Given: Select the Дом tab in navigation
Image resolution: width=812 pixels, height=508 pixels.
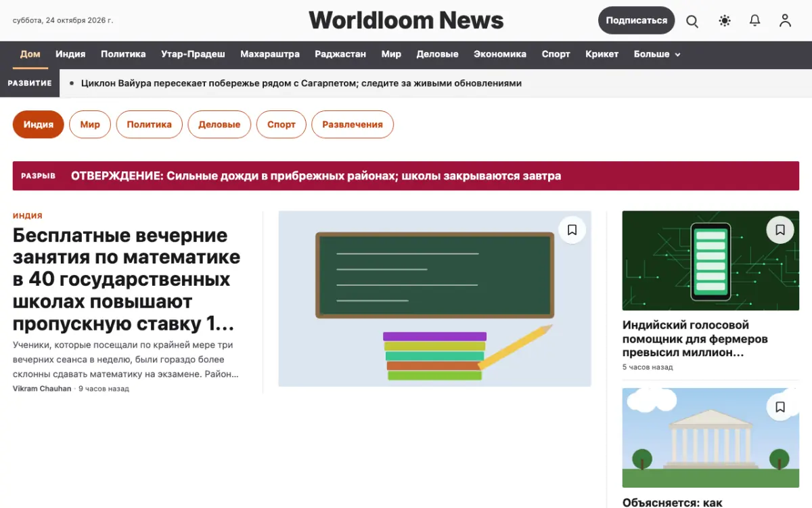Looking at the screenshot, I should click(30, 54).
